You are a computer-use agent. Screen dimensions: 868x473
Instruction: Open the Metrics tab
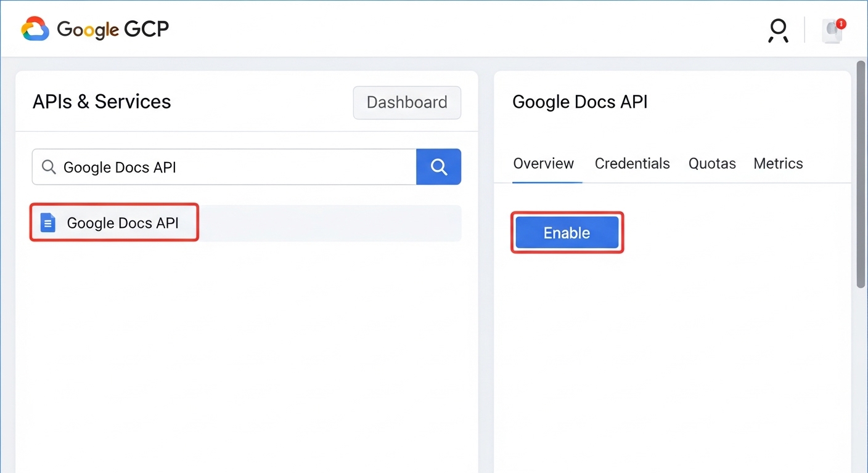(x=778, y=164)
